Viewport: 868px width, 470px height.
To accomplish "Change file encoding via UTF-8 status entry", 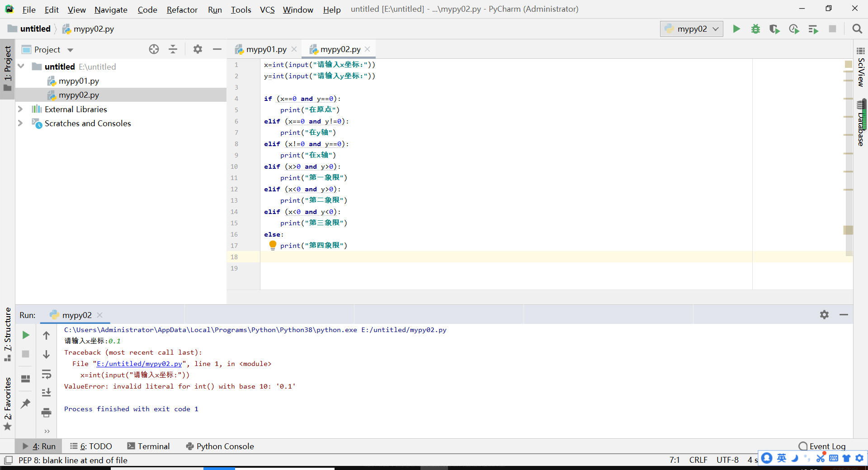I will 727,460.
